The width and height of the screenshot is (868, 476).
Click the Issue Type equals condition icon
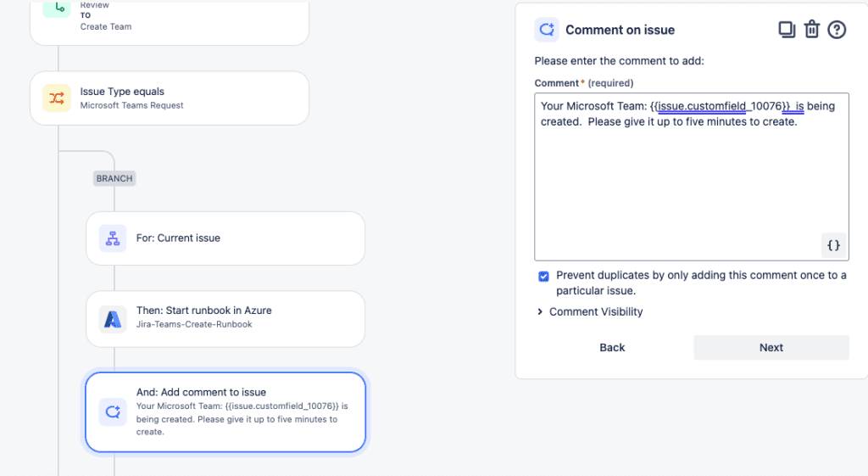(x=57, y=98)
